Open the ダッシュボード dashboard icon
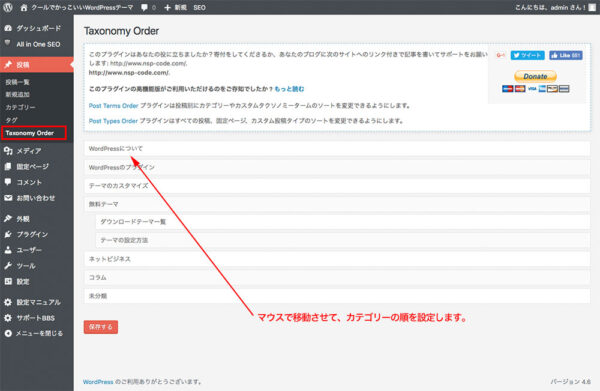Screen dimensions: 600x391 [x=8, y=28]
